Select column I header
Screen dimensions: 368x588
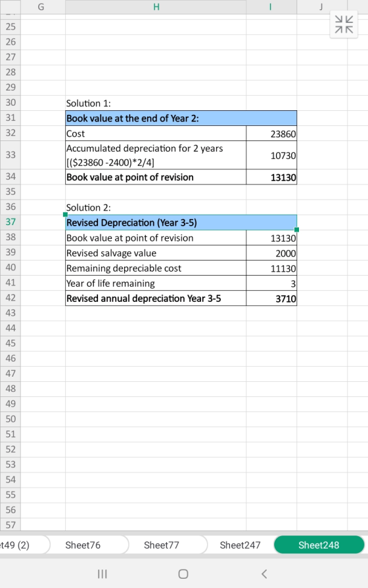[271, 7]
